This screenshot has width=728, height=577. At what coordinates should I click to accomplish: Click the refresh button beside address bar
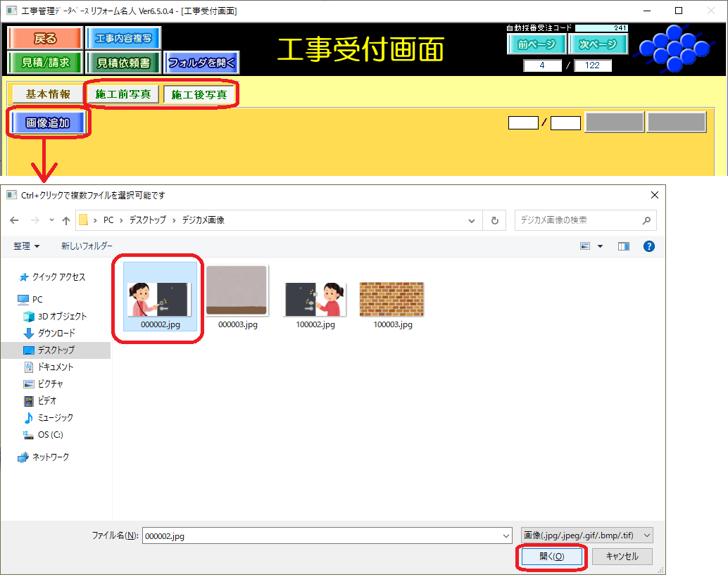[494, 220]
